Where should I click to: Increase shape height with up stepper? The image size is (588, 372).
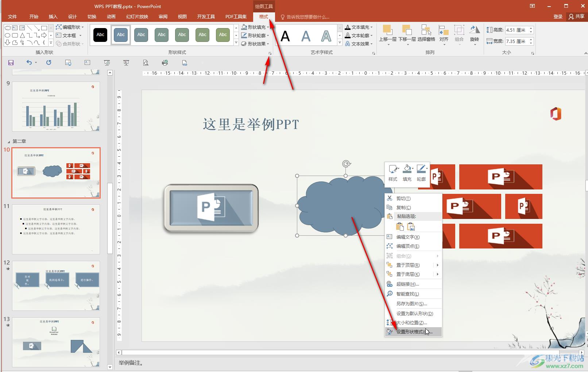(531, 28)
